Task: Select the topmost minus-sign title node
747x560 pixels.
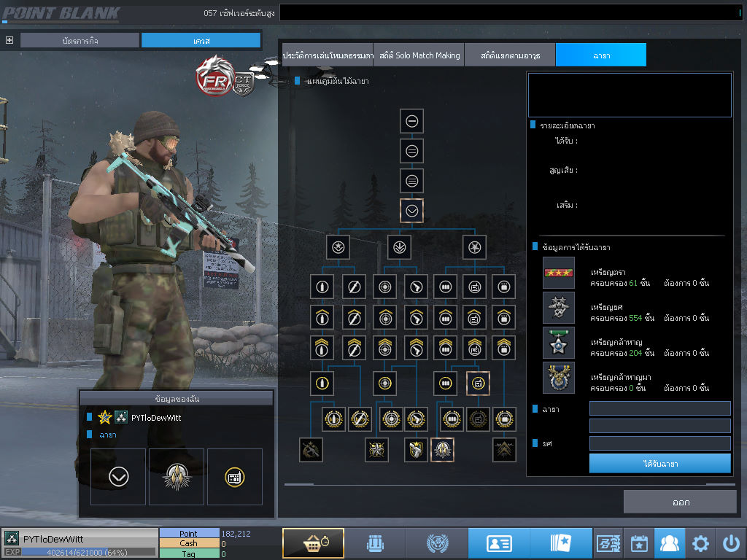Action: click(x=412, y=121)
